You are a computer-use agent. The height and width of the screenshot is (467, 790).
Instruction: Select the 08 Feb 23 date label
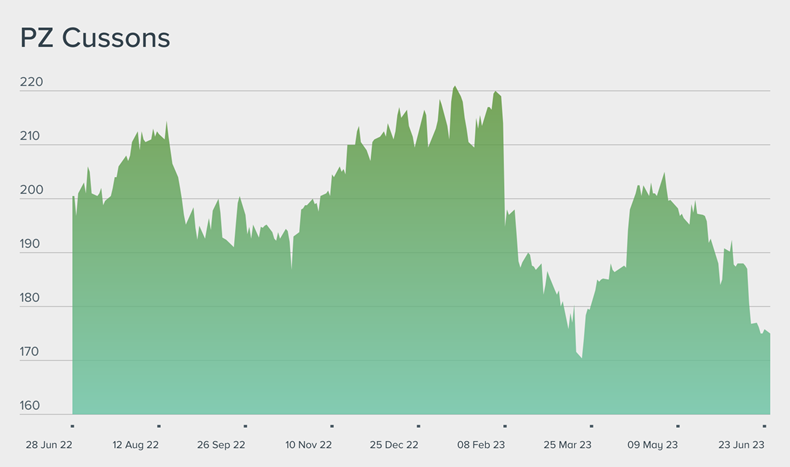(482, 444)
